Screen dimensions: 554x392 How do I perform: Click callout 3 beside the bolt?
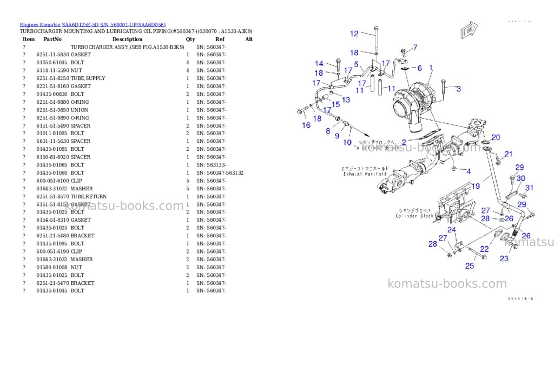click(459, 89)
